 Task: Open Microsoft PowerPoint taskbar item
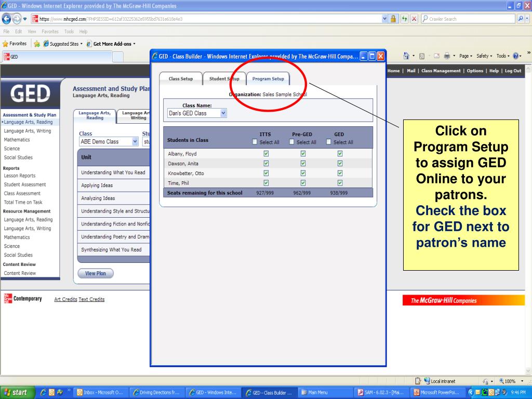437,392
